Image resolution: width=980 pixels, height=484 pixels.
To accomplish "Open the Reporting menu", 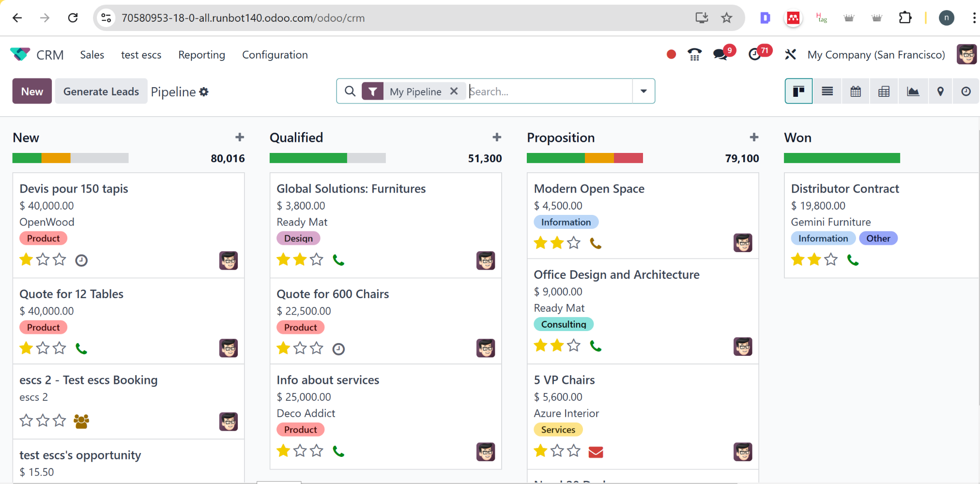I will pos(201,55).
